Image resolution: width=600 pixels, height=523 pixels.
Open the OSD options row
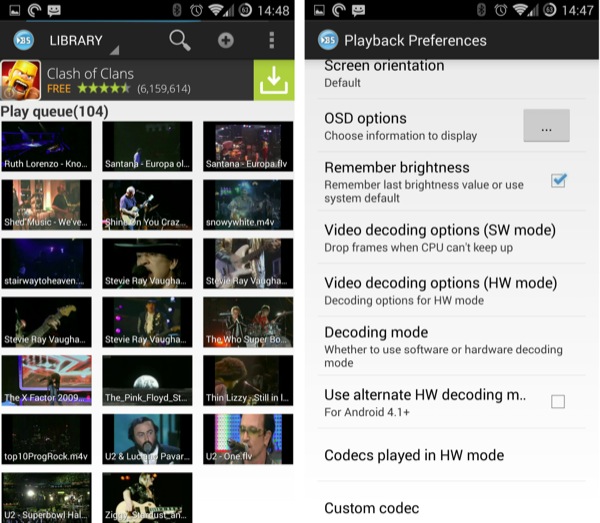pyautogui.click(x=452, y=126)
